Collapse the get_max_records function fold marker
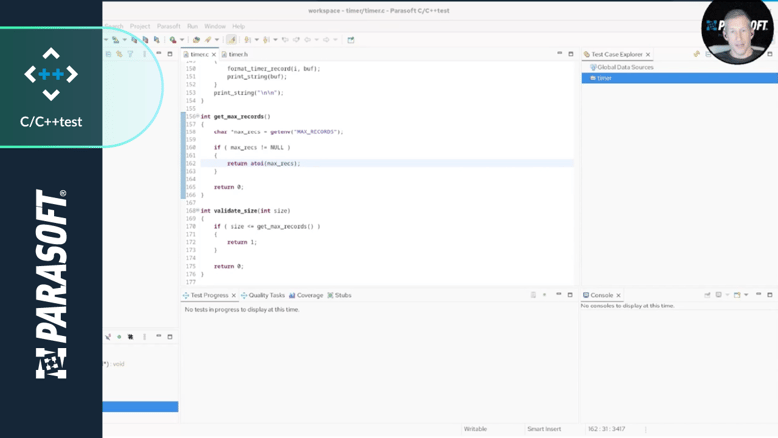The height and width of the screenshot is (438, 778). pos(198,116)
